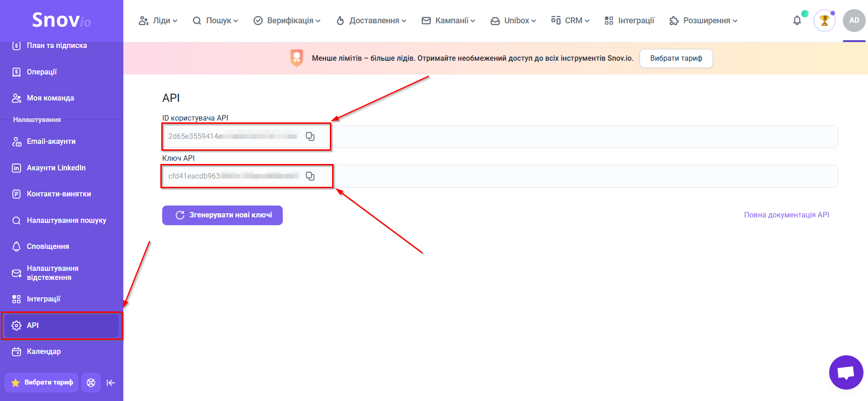868x401 pixels.
Task: Click the Налаштування section heading
Action: (x=37, y=120)
